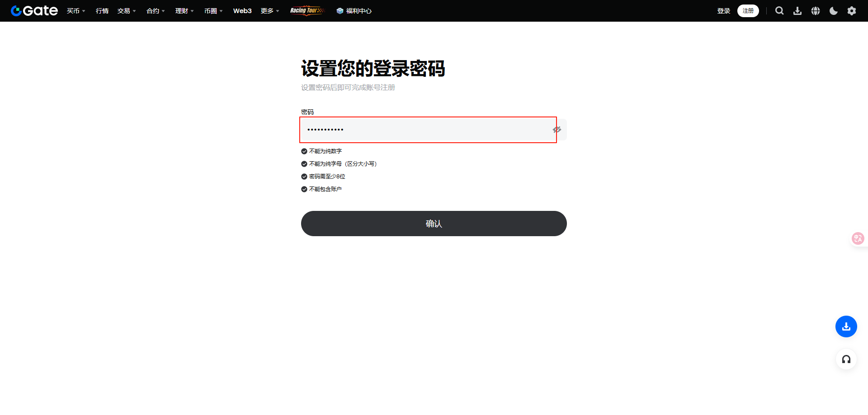Screen dimensions: 868x415
Task: Open the Web3 menu item
Action: point(242,10)
